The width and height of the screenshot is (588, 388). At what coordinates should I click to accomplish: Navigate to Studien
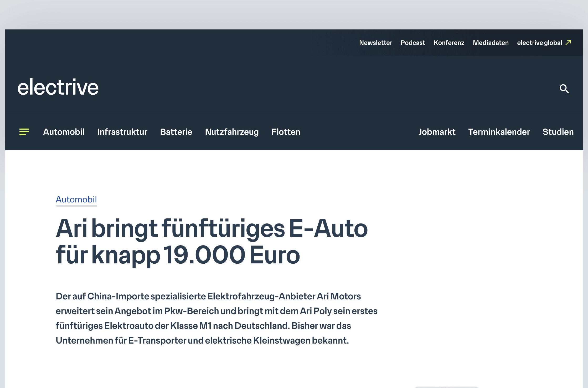coord(558,132)
